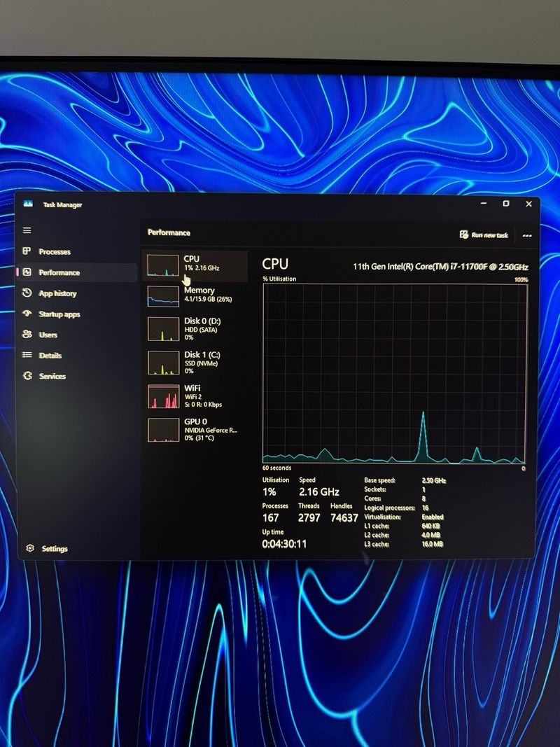Open the Details page
The image size is (560, 747).
pyautogui.click(x=50, y=356)
